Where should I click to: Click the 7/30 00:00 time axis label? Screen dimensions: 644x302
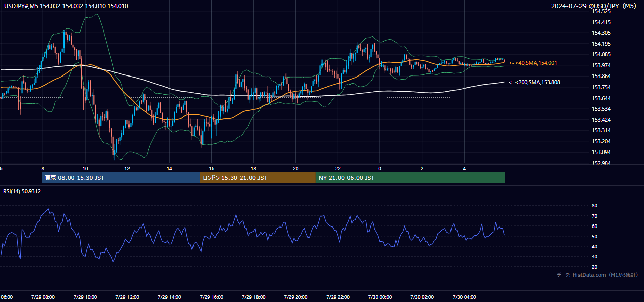point(380,297)
